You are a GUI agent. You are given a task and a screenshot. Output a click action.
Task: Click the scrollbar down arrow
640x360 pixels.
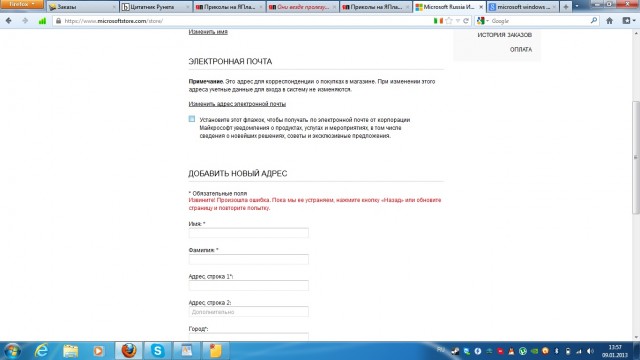pyautogui.click(x=636, y=338)
